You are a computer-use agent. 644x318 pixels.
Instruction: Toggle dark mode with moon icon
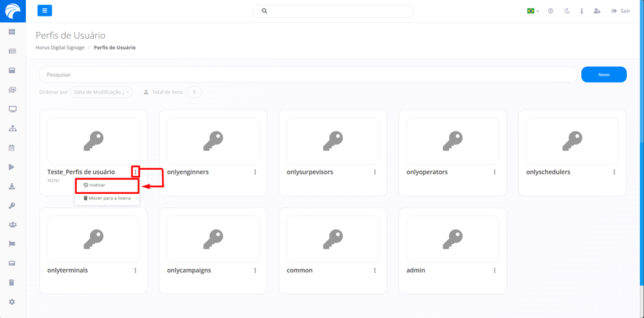coord(567,11)
